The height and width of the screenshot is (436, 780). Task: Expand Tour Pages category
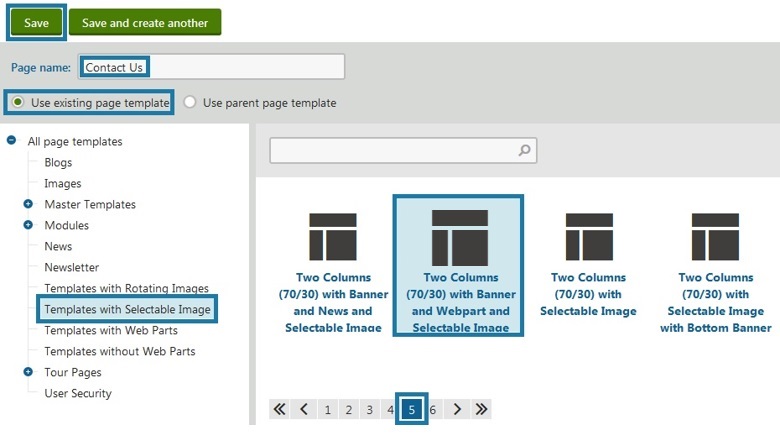[x=28, y=372]
